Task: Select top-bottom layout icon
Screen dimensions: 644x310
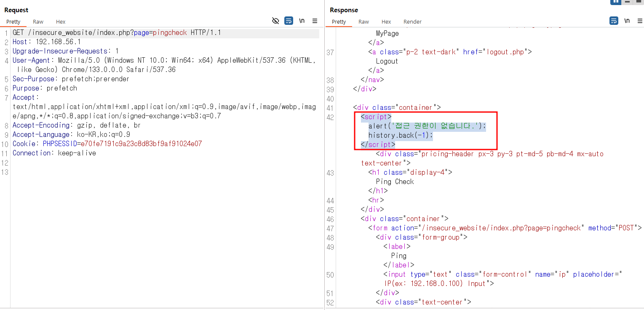Action: pyautogui.click(x=628, y=2)
